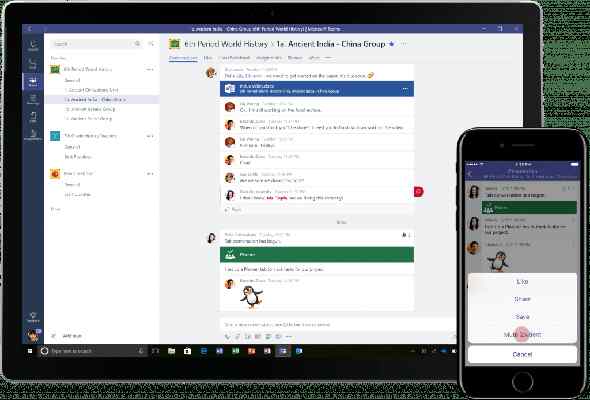Viewport: 590px width, 400px height.
Task: Start a new chat with the compose icon
Action: click(151, 44)
